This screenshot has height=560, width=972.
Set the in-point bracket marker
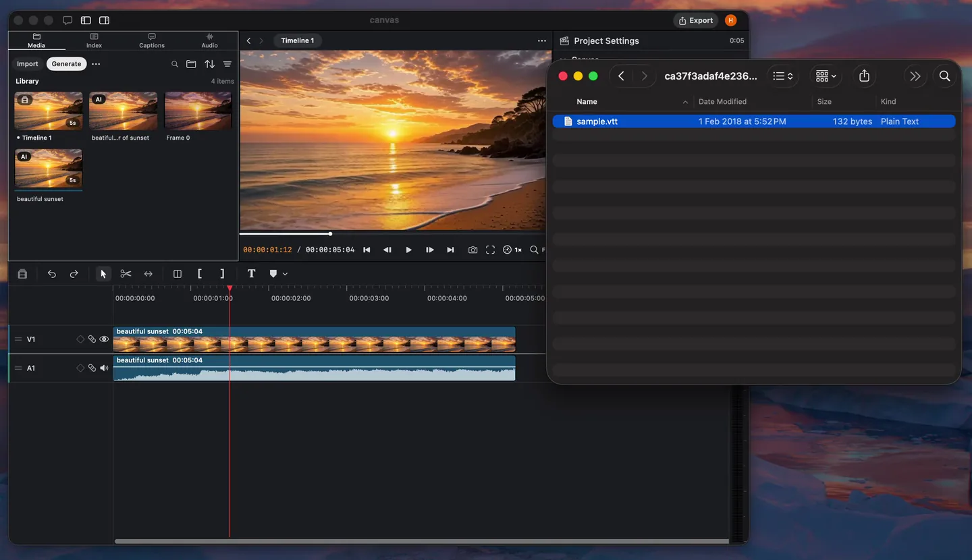(x=200, y=274)
